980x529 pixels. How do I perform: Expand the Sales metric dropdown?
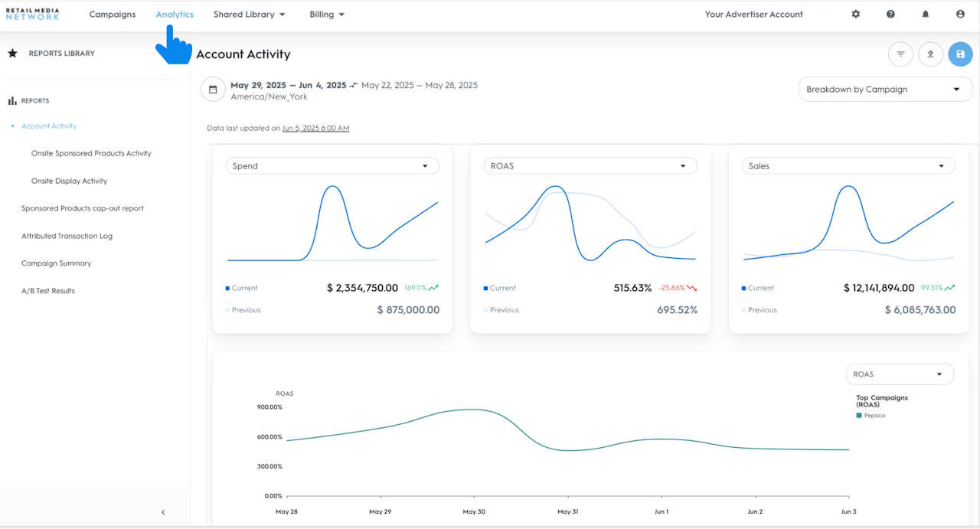point(848,166)
